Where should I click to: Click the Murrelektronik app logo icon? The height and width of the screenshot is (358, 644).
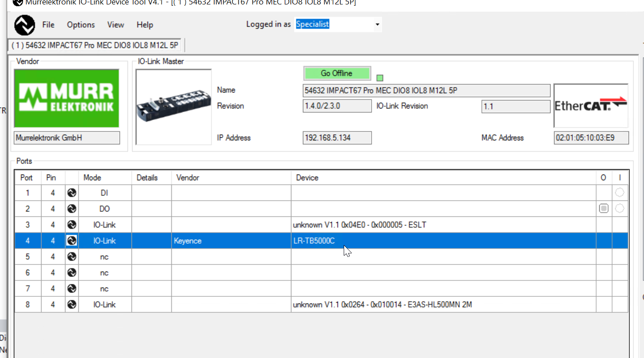click(x=24, y=25)
